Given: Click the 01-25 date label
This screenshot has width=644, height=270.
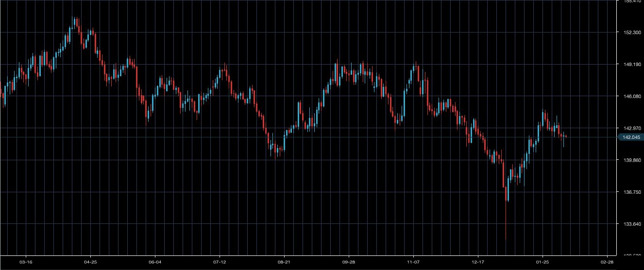Looking at the screenshot, I should [x=542, y=262].
